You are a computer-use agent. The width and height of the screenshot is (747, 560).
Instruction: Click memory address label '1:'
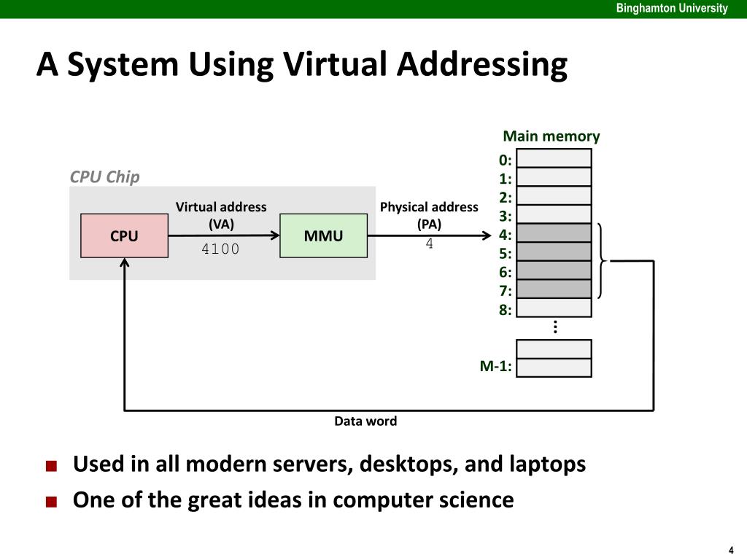[x=505, y=179]
